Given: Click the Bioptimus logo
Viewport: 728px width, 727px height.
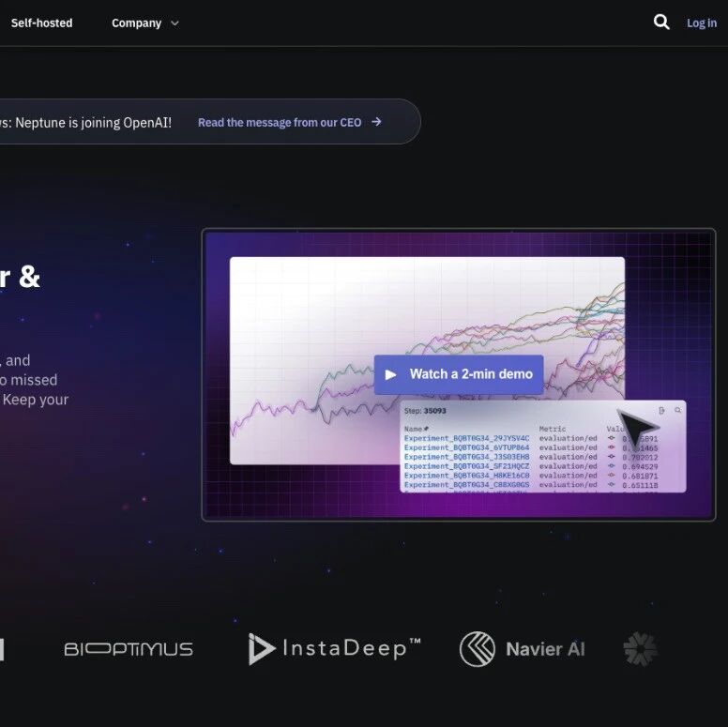Looking at the screenshot, I should pyautogui.click(x=129, y=649).
